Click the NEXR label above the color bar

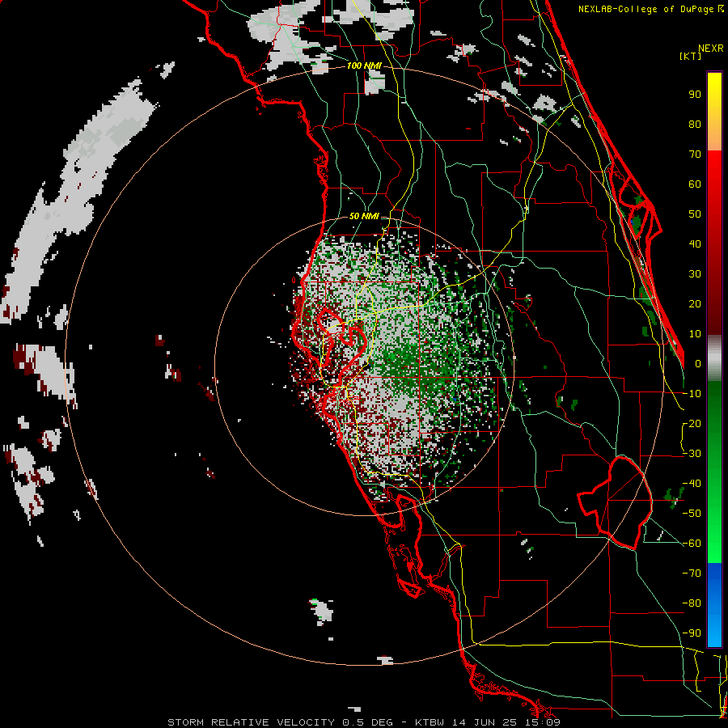pos(710,49)
